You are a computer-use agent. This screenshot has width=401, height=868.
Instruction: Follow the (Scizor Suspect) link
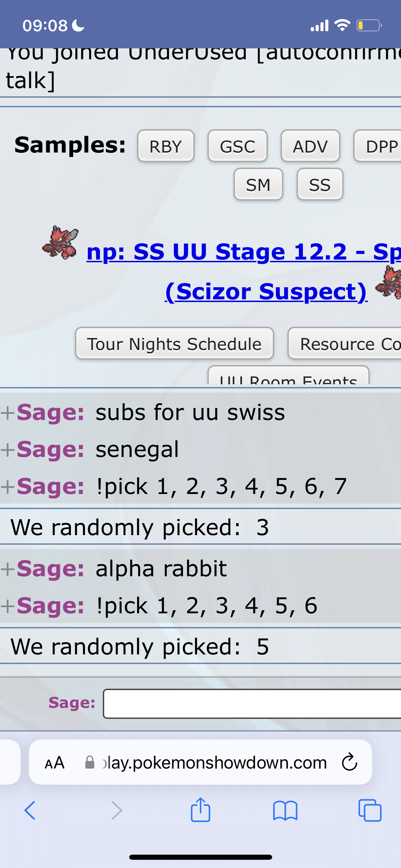[x=266, y=292]
